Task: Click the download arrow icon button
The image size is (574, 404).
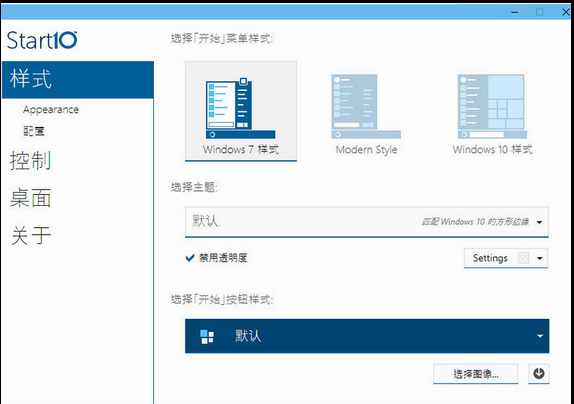Action: tap(538, 374)
